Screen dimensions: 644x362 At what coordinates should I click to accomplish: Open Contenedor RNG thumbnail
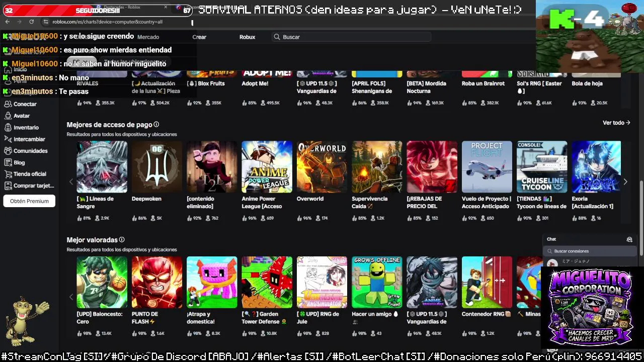click(x=487, y=282)
